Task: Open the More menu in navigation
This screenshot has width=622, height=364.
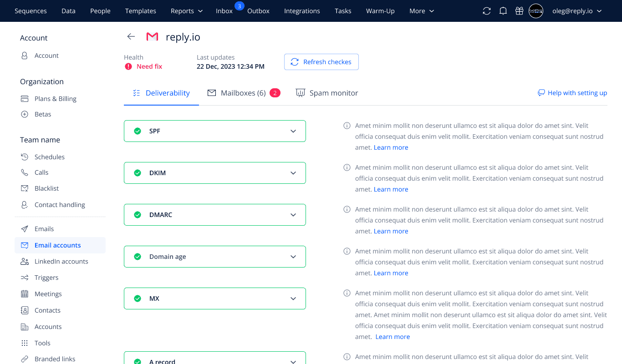Action: click(422, 11)
